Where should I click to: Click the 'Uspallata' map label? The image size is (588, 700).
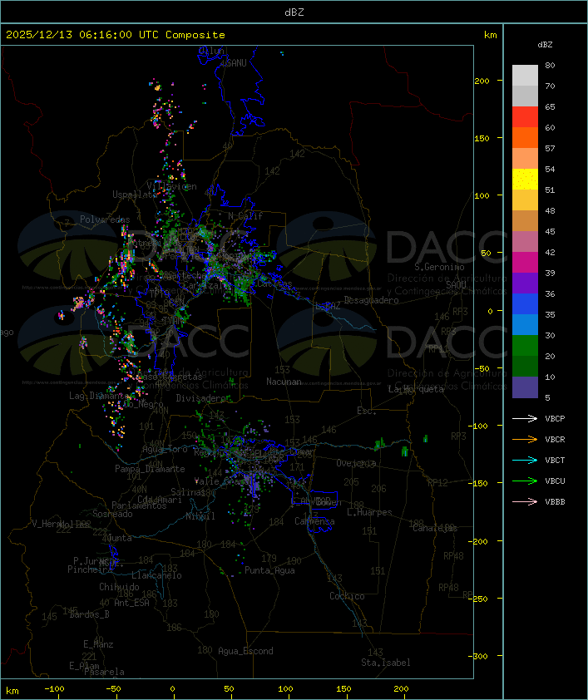135,195
